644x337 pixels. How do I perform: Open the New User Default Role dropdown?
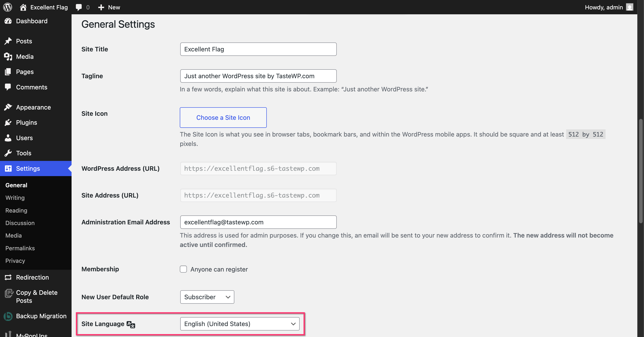[207, 297]
